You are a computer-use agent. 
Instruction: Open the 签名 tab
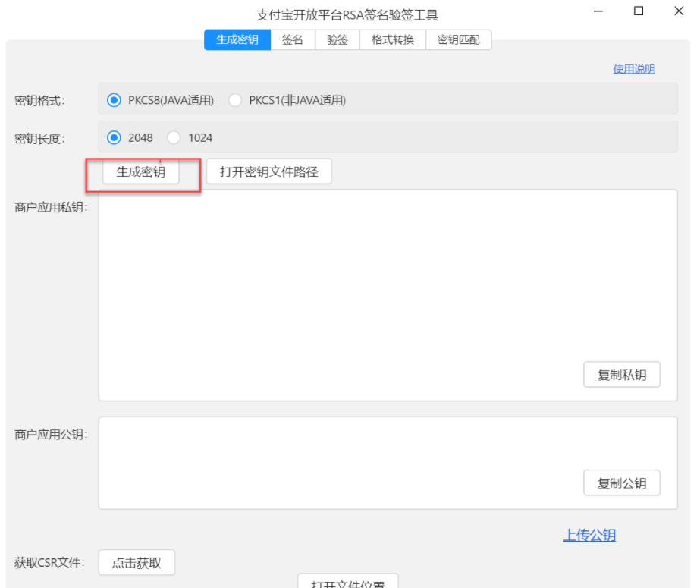click(293, 39)
